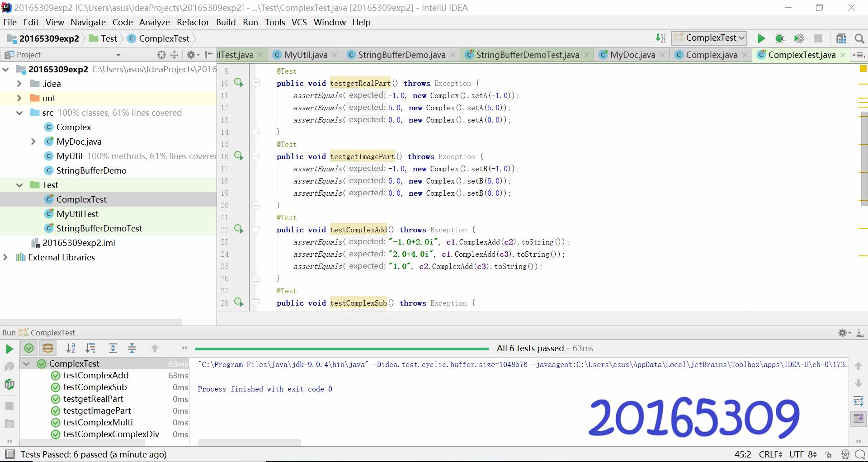This screenshot has height=462, width=868.
Task: Click run gutter icon for testComplexSub
Action: (239, 302)
